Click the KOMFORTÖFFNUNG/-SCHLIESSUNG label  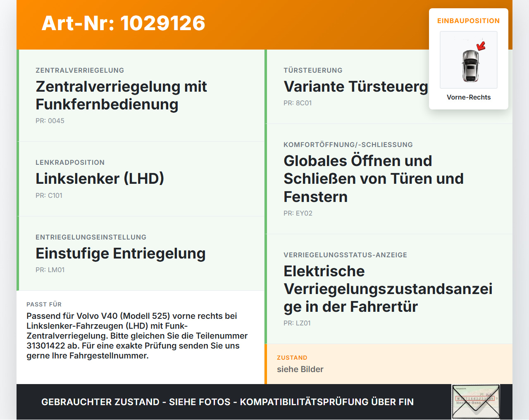tap(348, 145)
